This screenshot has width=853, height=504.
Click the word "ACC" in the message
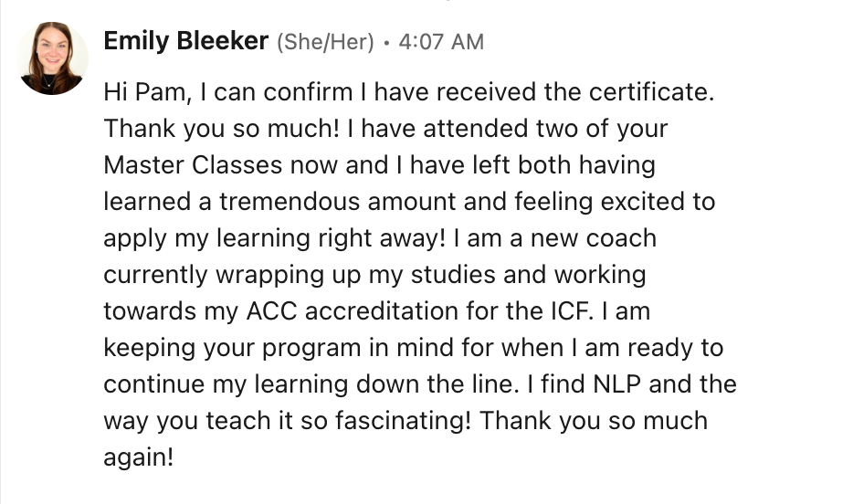[271, 311]
